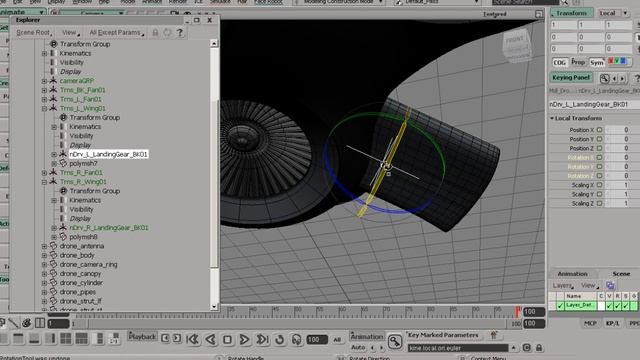
Task: Stop playback
Action: [227, 339]
